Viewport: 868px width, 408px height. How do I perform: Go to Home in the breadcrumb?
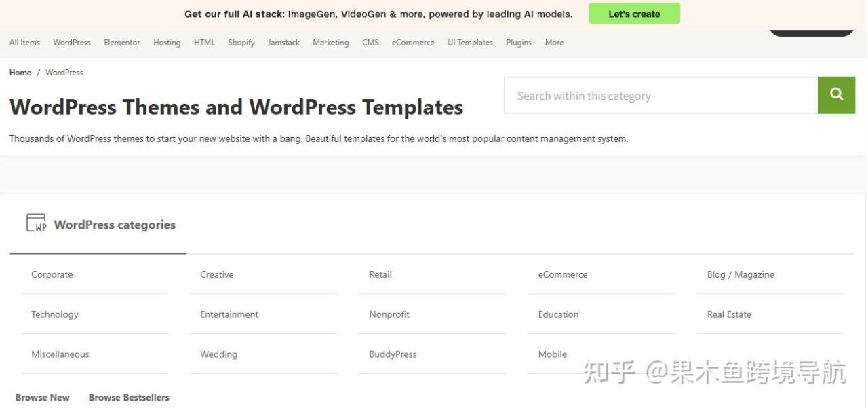[x=20, y=73]
